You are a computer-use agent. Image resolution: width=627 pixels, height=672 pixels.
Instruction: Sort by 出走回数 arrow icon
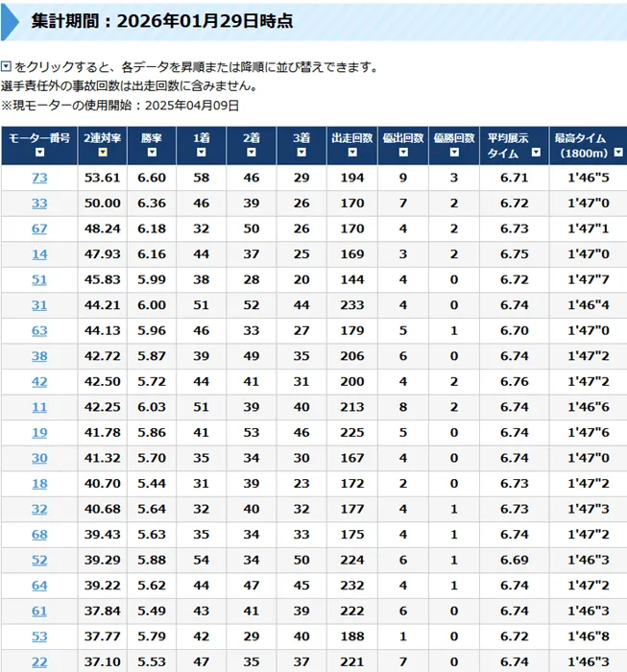[352, 153]
